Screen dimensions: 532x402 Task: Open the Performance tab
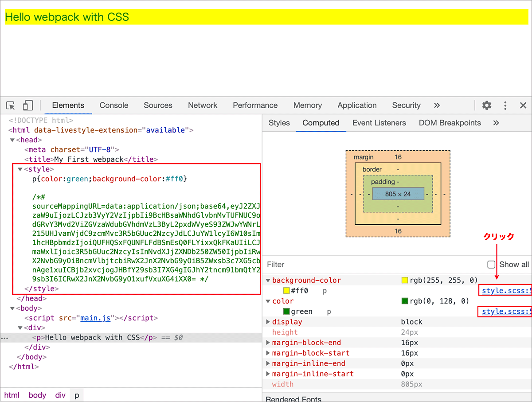coord(255,105)
